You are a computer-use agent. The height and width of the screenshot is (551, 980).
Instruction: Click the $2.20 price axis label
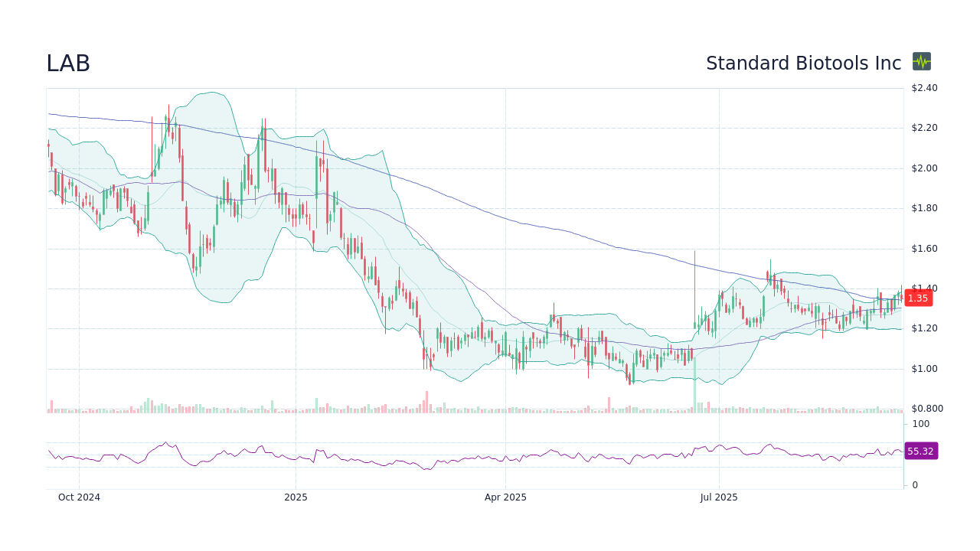pyautogui.click(x=924, y=128)
